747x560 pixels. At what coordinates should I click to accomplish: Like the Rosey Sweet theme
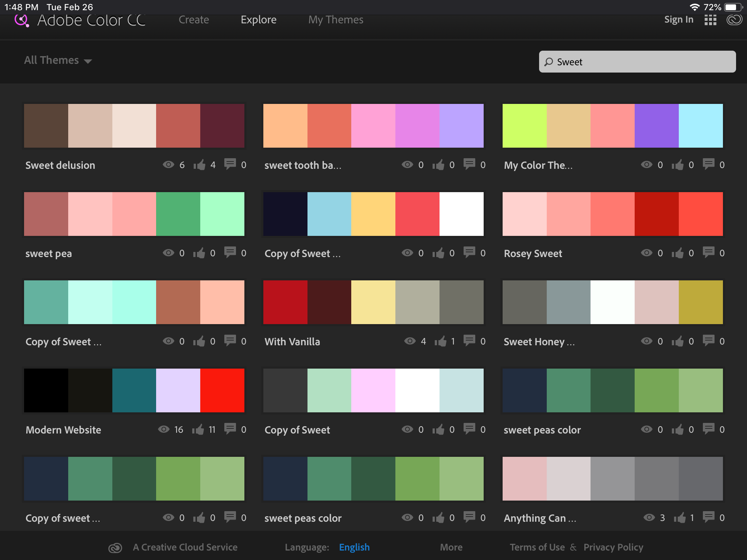678,253
